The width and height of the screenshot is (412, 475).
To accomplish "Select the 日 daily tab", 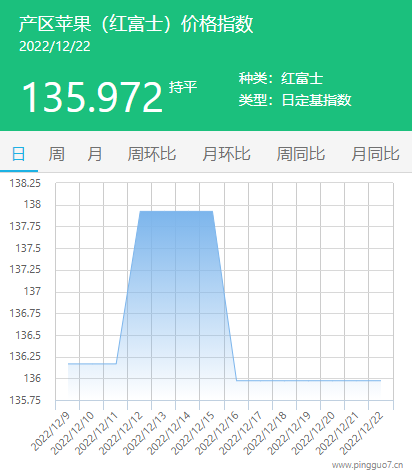I will coord(18,154).
